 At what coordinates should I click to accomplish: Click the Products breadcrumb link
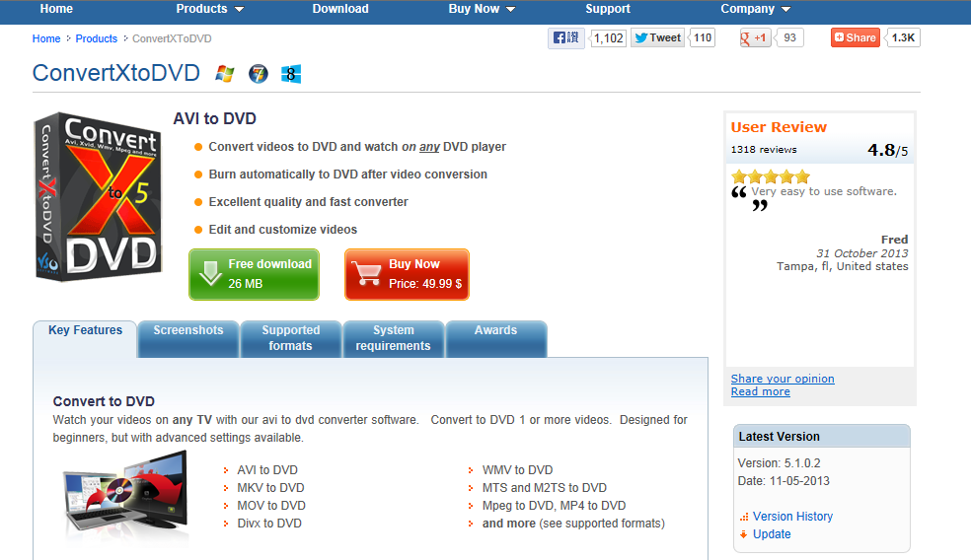click(x=96, y=38)
